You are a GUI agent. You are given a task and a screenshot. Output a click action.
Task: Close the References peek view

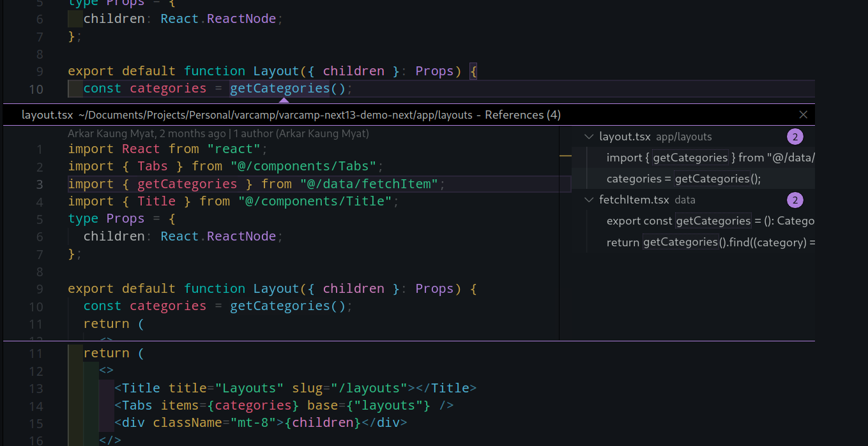point(803,115)
